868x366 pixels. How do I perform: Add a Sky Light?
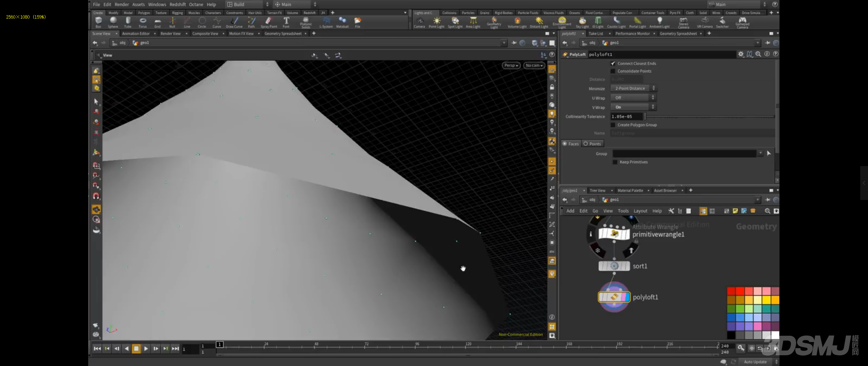click(x=582, y=22)
